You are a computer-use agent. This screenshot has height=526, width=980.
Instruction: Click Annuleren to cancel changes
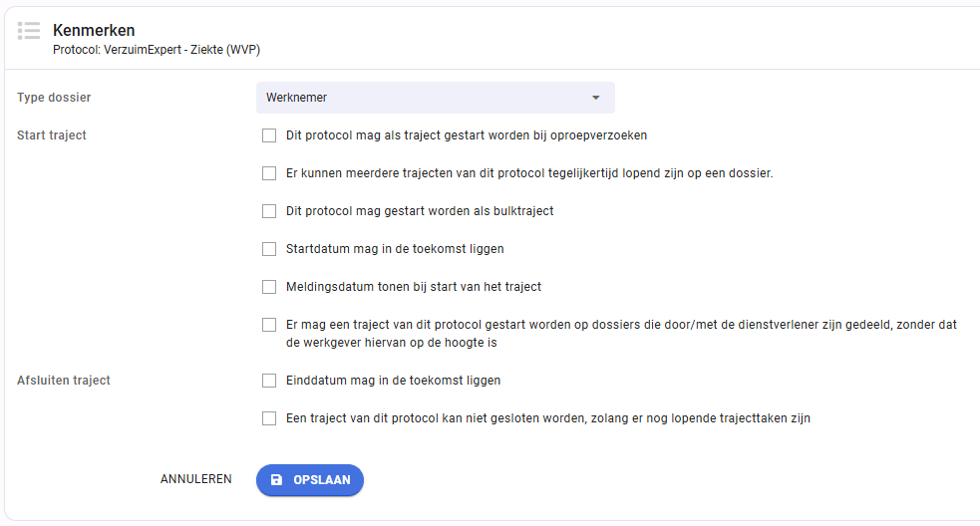(195, 479)
